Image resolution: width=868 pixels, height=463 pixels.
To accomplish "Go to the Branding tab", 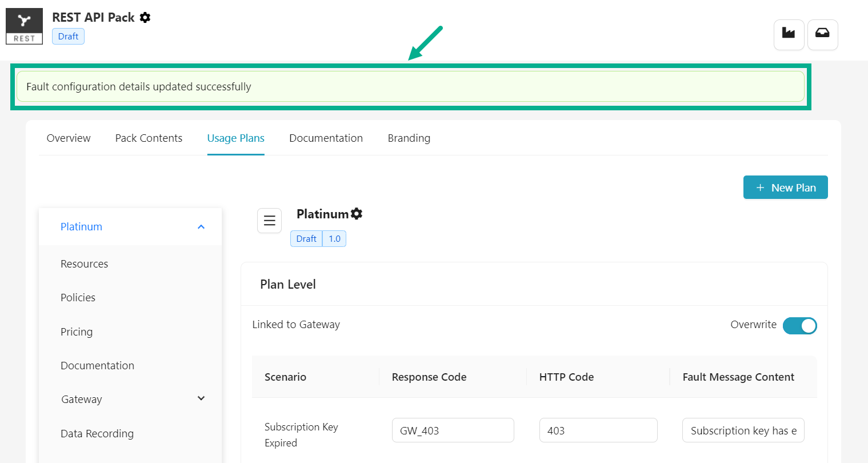I will pos(409,138).
